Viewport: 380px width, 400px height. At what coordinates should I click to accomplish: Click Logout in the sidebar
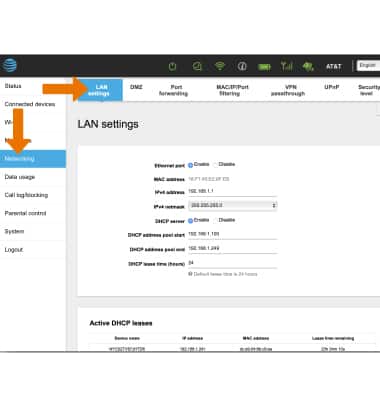(x=14, y=250)
